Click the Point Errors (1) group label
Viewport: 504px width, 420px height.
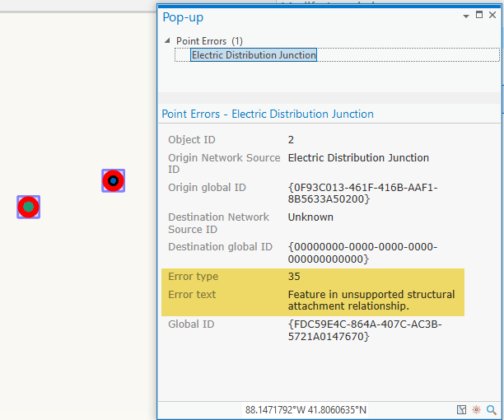(209, 40)
